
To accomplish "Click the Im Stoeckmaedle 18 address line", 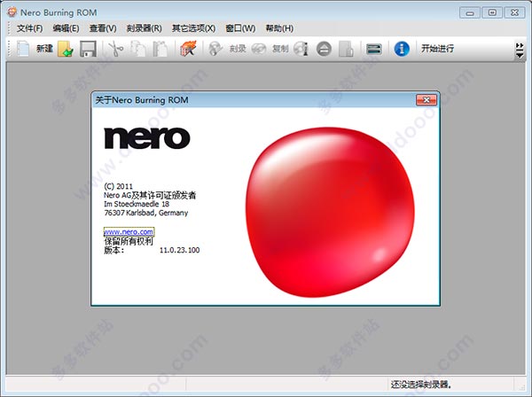I will click(x=137, y=204).
